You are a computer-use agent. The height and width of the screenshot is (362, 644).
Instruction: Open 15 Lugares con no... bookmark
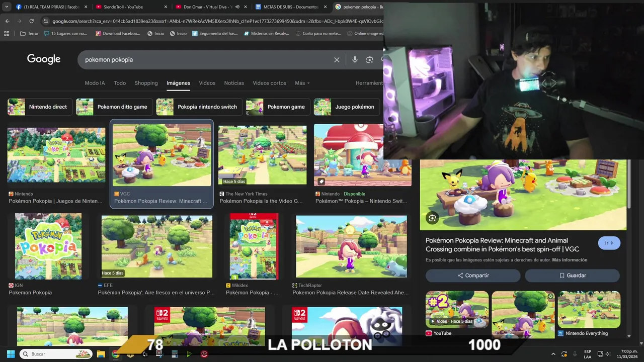click(x=65, y=34)
